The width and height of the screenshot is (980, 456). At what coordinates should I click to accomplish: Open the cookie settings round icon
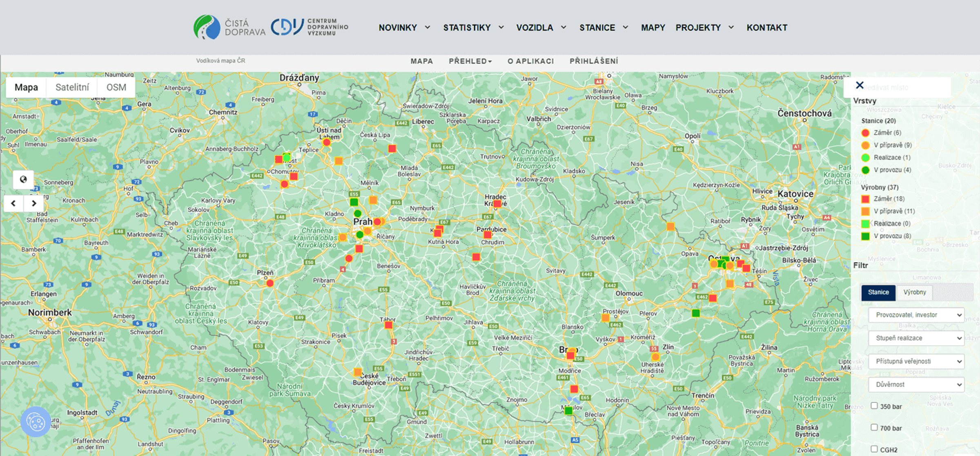point(36,422)
